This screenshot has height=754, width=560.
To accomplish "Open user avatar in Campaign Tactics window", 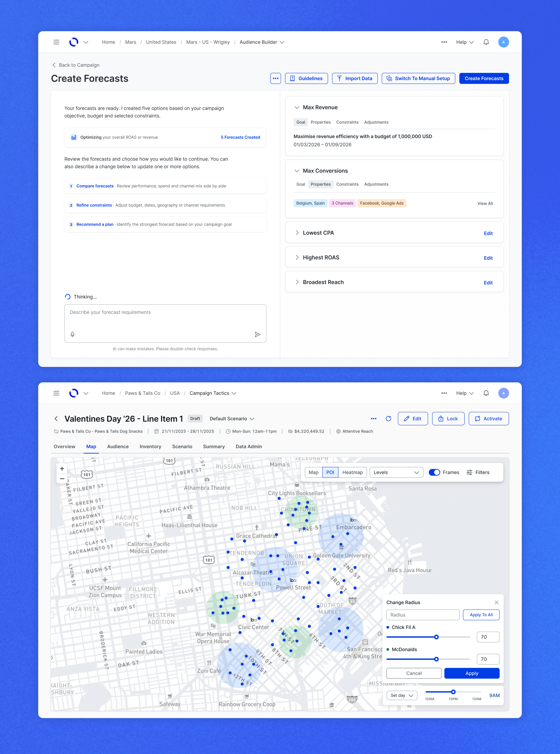I will [x=503, y=393].
